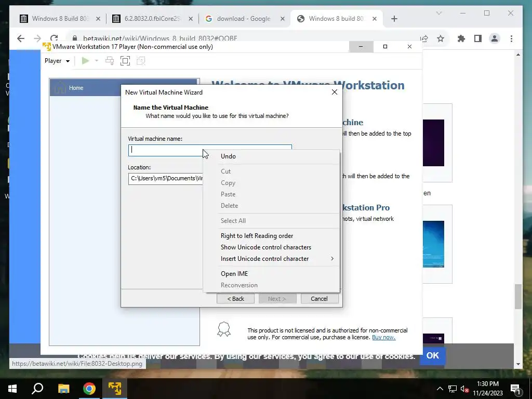
Task: Click the taskbar clock showing 1:30 PM
Action: (487, 389)
